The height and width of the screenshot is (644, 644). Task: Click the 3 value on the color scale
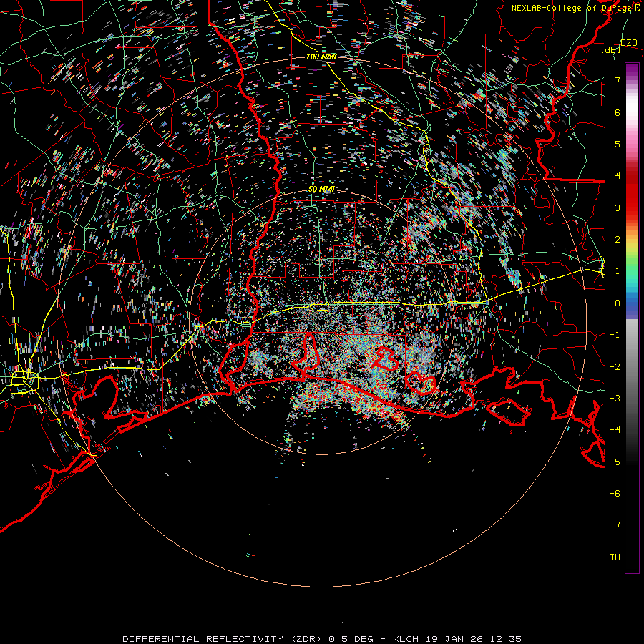click(x=618, y=208)
